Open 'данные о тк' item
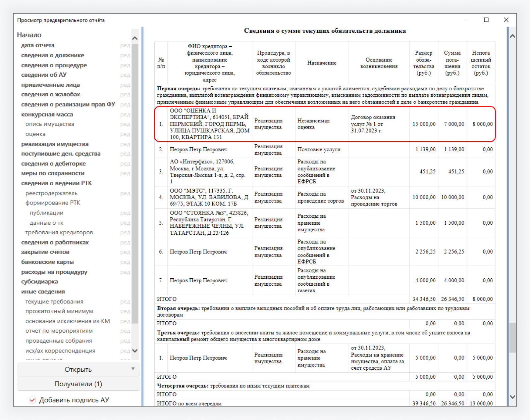530x420 pixels. click(46, 223)
